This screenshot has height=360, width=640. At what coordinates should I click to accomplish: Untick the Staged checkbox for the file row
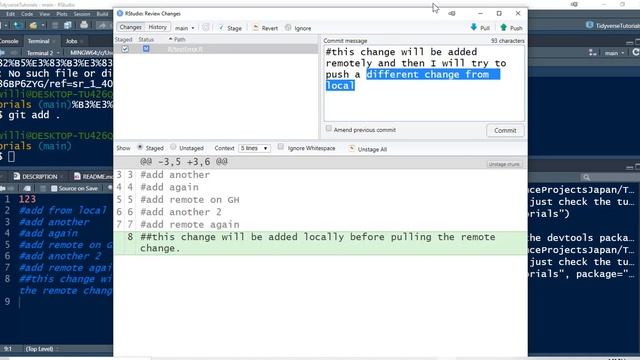coord(125,49)
